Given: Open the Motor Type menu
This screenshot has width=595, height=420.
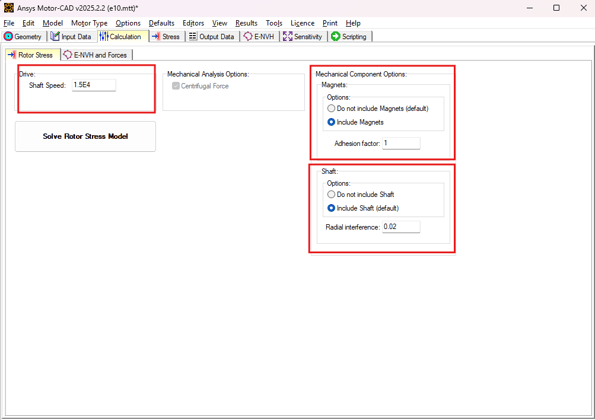Looking at the screenshot, I should [89, 23].
